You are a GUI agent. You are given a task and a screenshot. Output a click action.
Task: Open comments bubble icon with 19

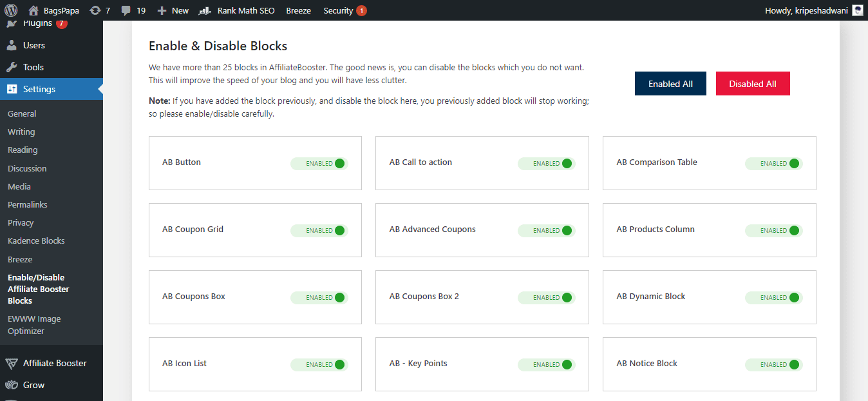[x=126, y=10]
